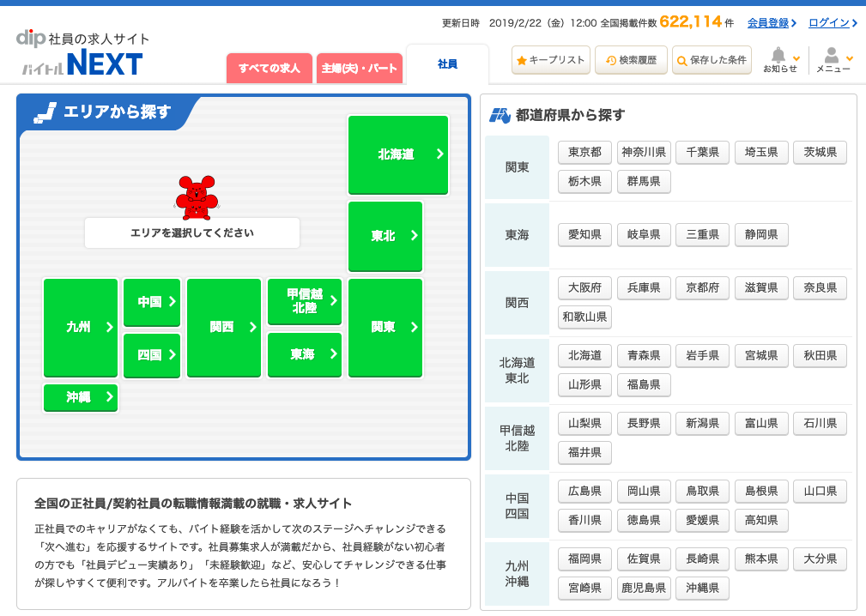Screen dimensions: 866x616
Task: Click the dip logo
Action: pyautogui.click(x=33, y=37)
